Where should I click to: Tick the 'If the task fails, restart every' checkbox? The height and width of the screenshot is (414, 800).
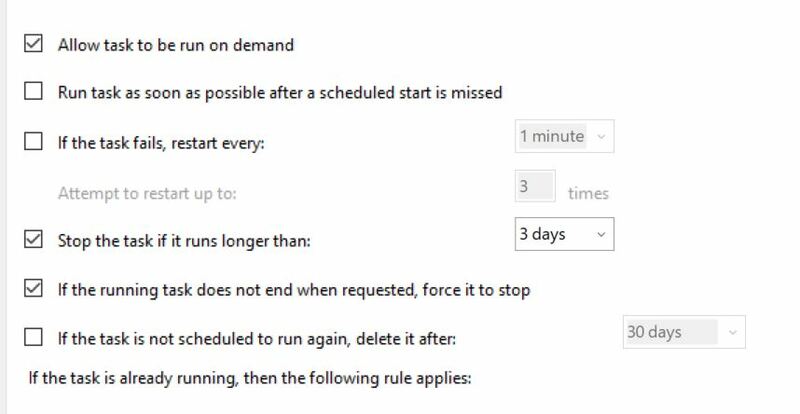33,141
